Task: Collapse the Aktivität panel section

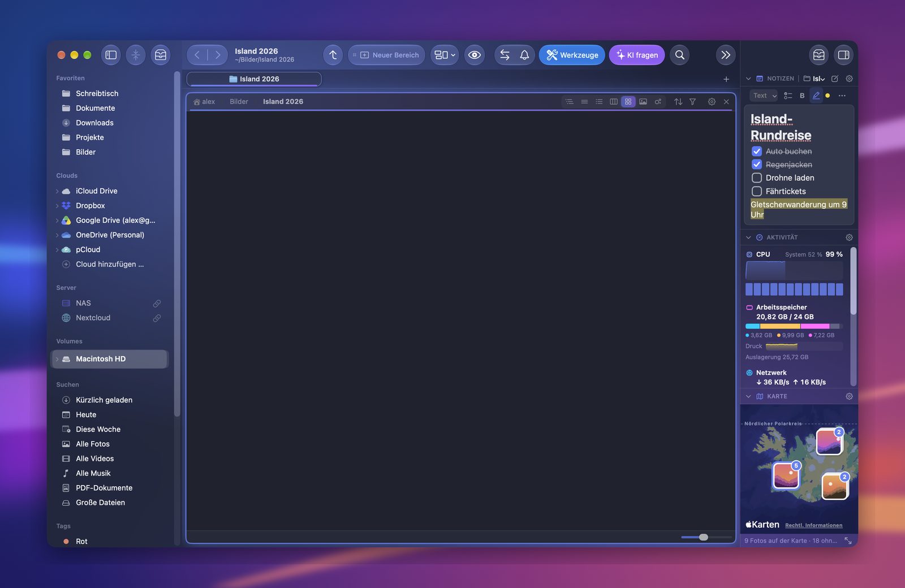Action: point(748,237)
